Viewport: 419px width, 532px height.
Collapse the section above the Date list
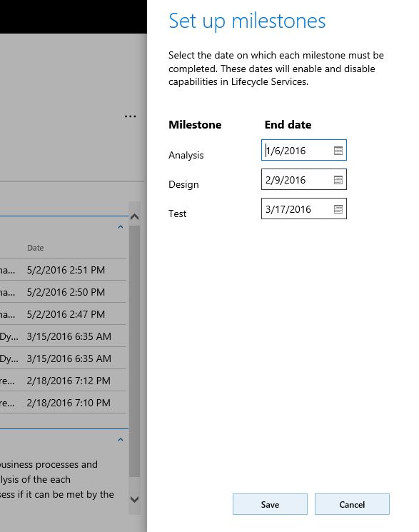(121, 226)
